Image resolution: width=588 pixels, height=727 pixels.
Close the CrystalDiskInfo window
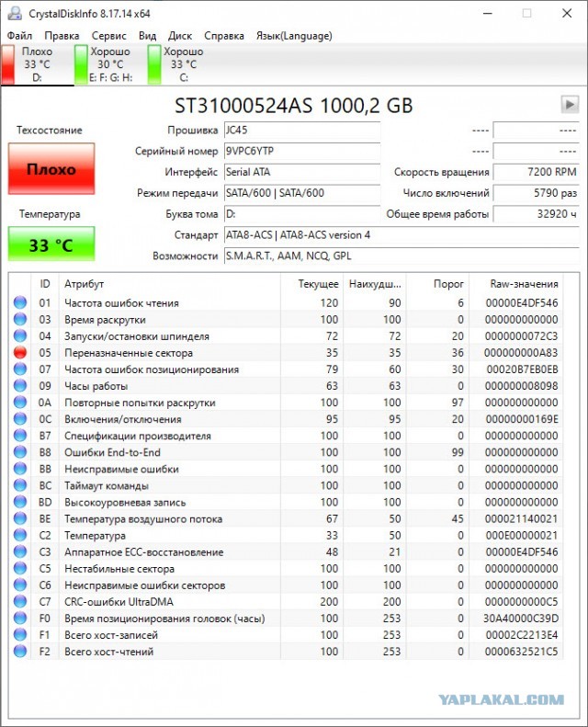(567, 14)
